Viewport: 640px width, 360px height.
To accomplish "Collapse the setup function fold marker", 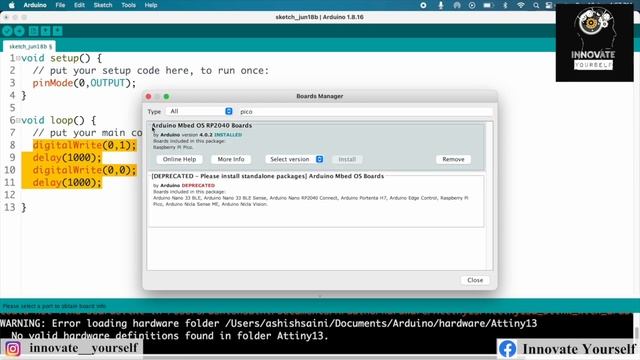I will (18, 58).
